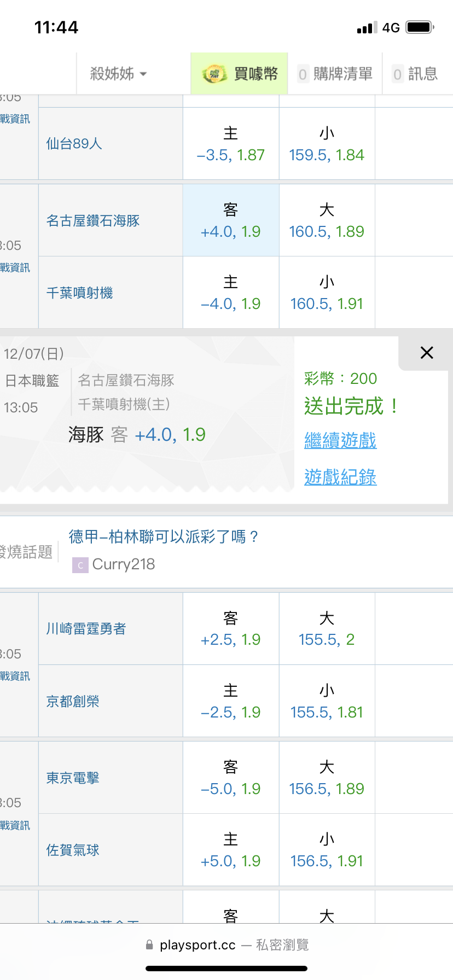Open hot topic 德甲-柏林聯可以派彩了嗎
The image size is (453, 980).
[x=164, y=537]
